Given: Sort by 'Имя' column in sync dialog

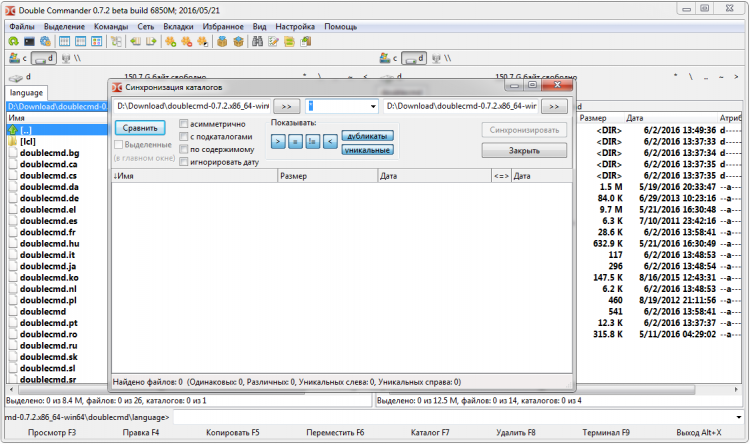Looking at the screenshot, I should click(x=194, y=176).
